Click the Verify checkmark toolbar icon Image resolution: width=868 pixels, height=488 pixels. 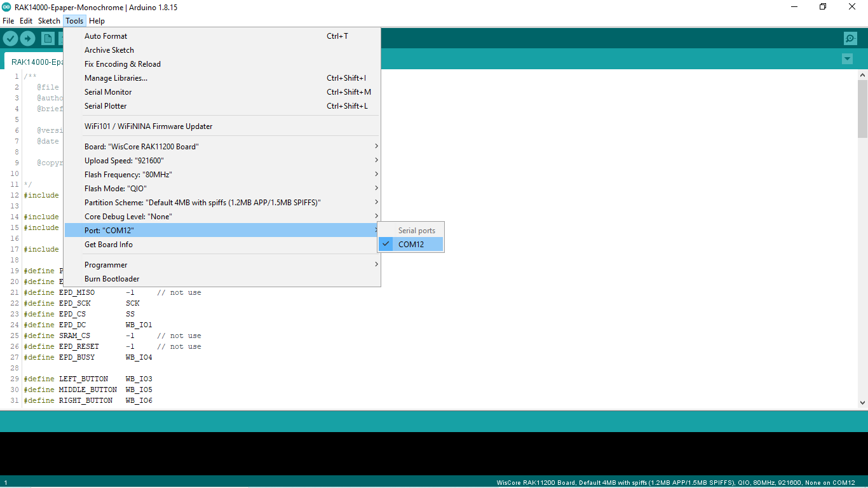pos(10,39)
